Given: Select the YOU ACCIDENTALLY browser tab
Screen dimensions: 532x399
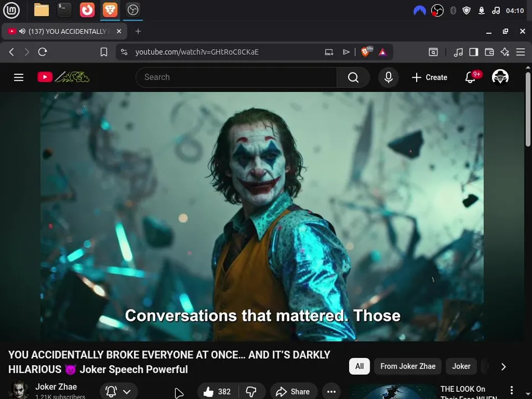Looking at the screenshot, I should click(64, 31).
